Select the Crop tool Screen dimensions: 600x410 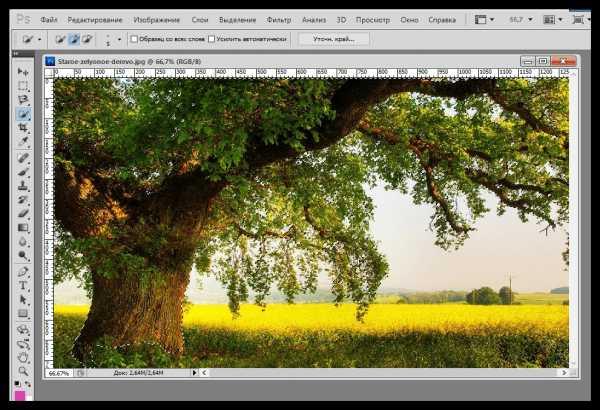coord(23,128)
